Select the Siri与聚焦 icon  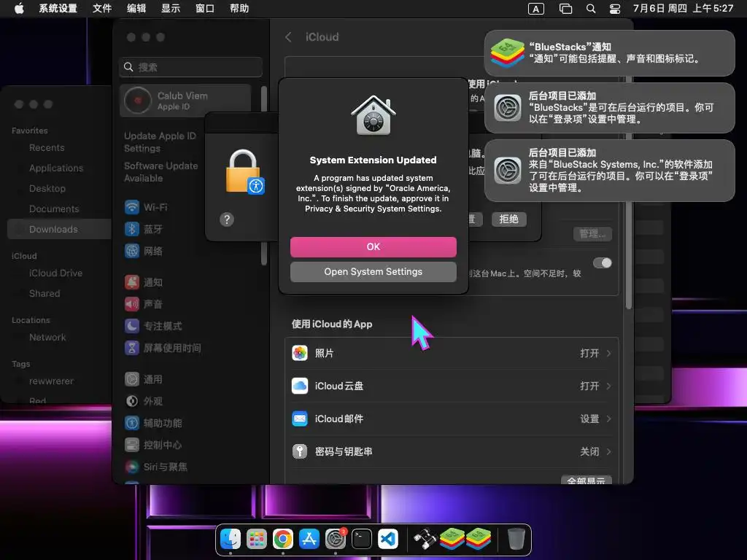pos(132,467)
